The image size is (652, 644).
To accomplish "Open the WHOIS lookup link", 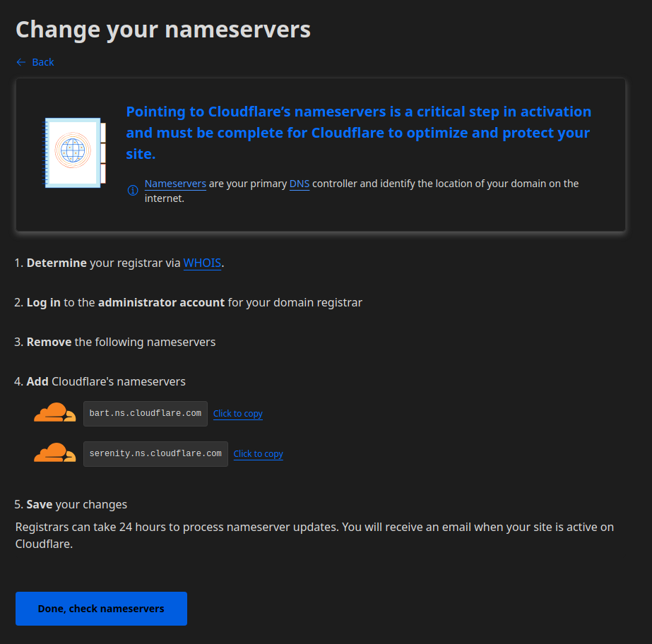I will pyautogui.click(x=202, y=263).
